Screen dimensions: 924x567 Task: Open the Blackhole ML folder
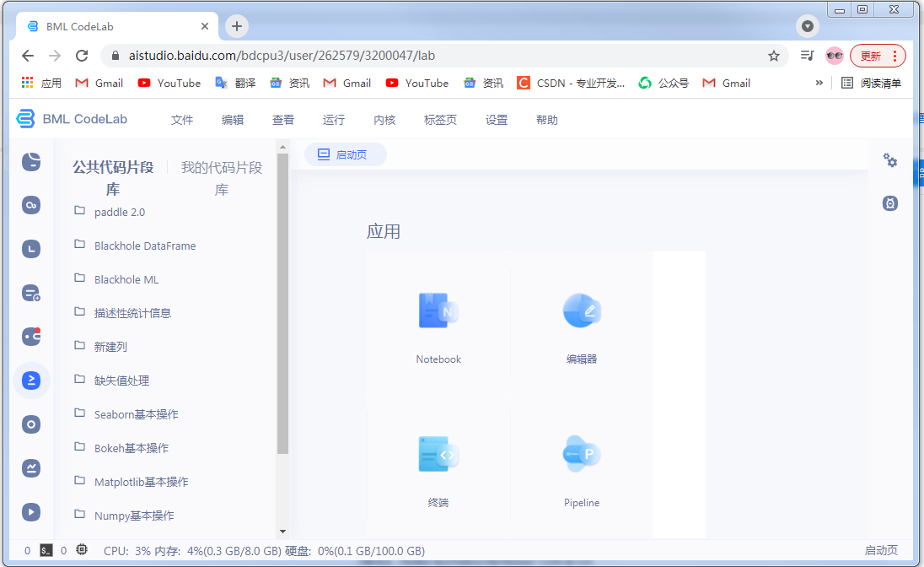tap(116, 279)
